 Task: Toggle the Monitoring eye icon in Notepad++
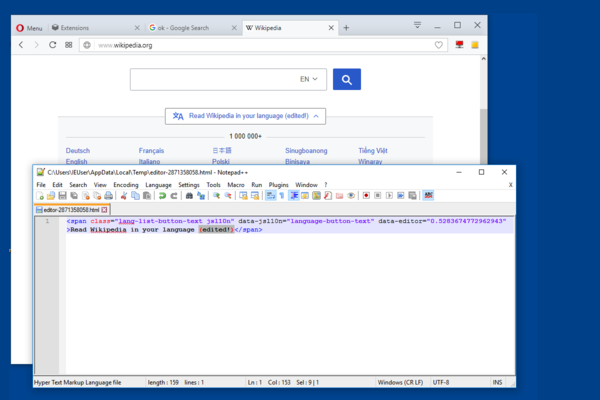pos(351,196)
